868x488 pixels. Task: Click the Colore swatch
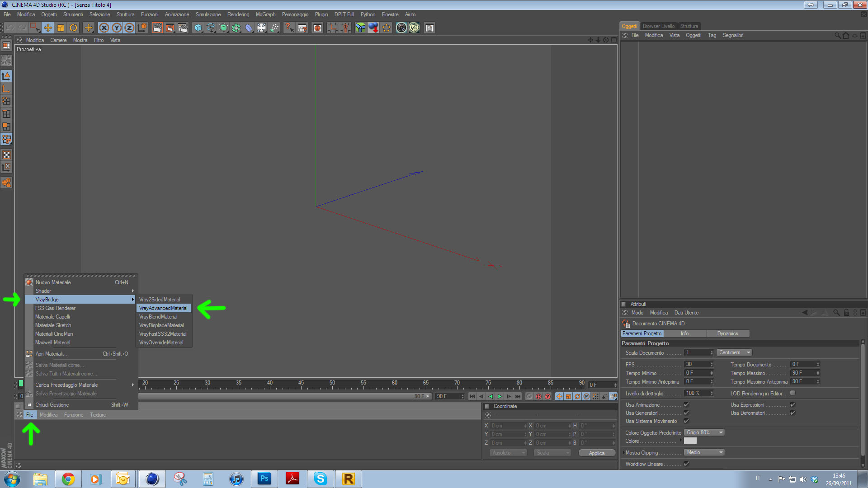tap(690, 441)
